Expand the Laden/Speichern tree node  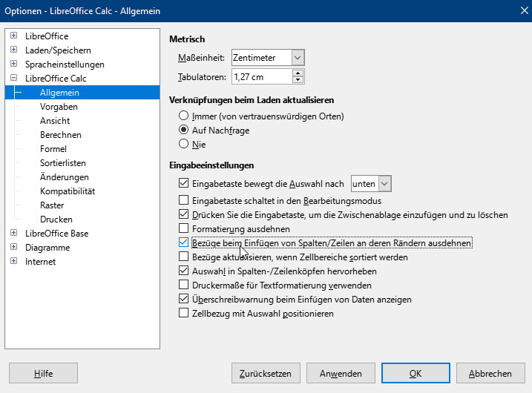click(13, 50)
